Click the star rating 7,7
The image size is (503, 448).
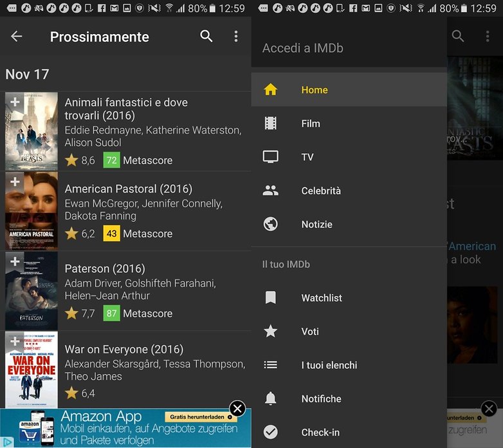(x=80, y=313)
